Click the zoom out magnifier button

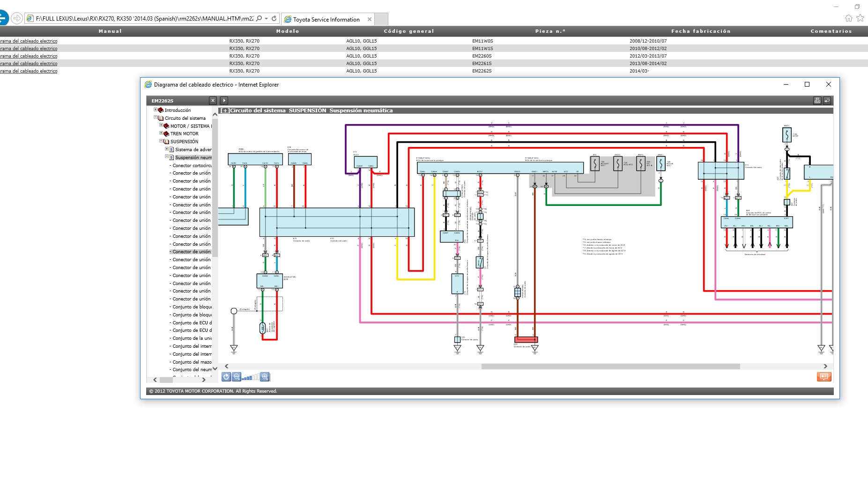tap(237, 377)
